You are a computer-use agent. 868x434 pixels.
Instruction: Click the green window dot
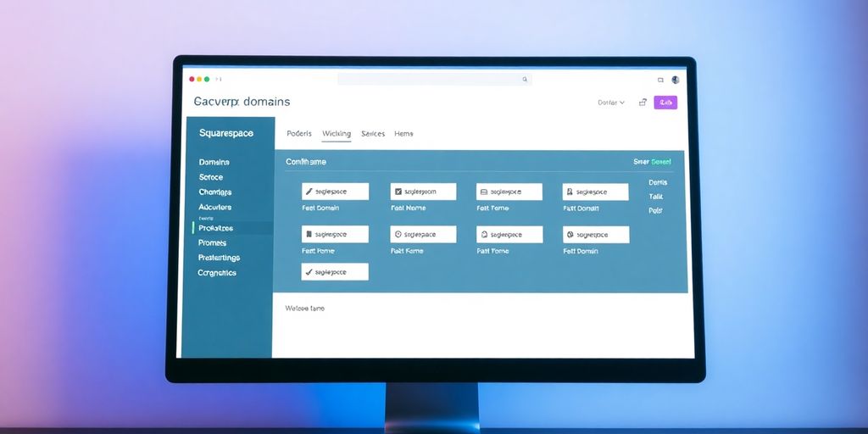point(207,79)
